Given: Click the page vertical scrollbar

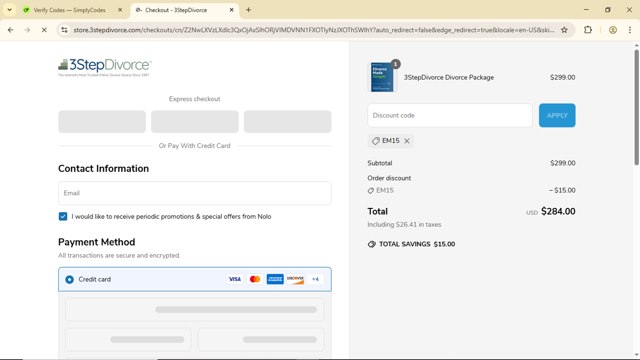Looking at the screenshot, I should 636,108.
